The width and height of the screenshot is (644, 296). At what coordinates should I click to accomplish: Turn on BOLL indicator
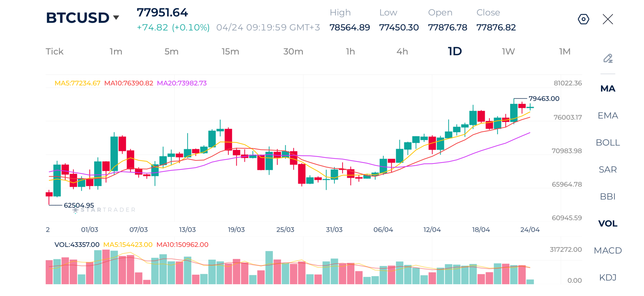tap(608, 142)
